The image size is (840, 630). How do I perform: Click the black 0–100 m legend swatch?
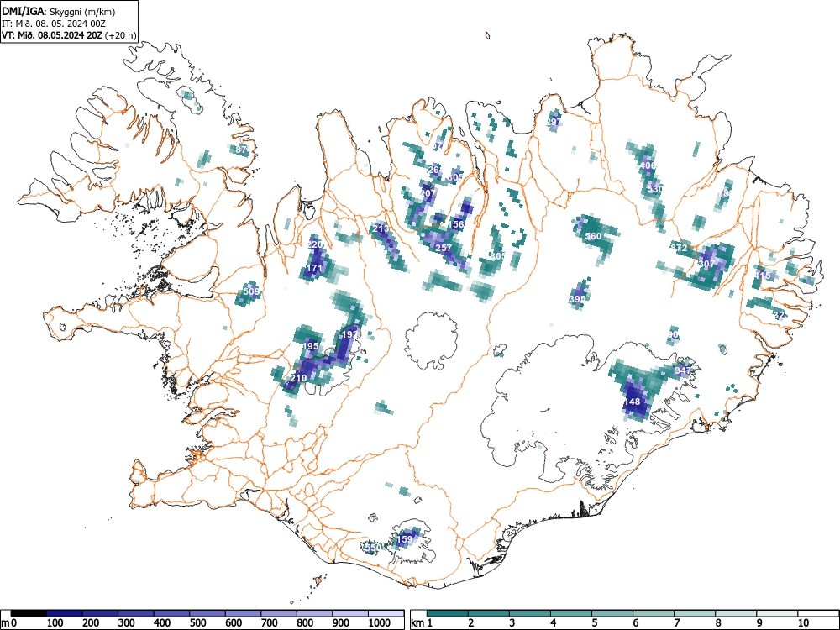(29, 613)
